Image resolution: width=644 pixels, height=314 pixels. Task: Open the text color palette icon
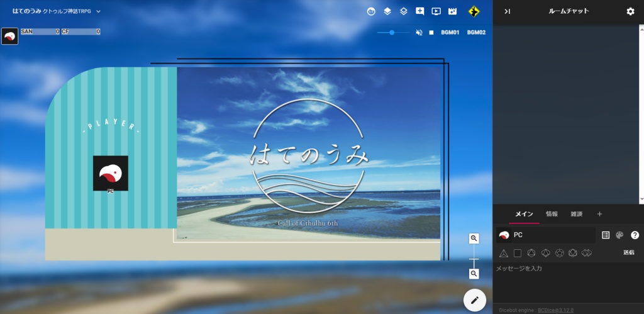619,235
